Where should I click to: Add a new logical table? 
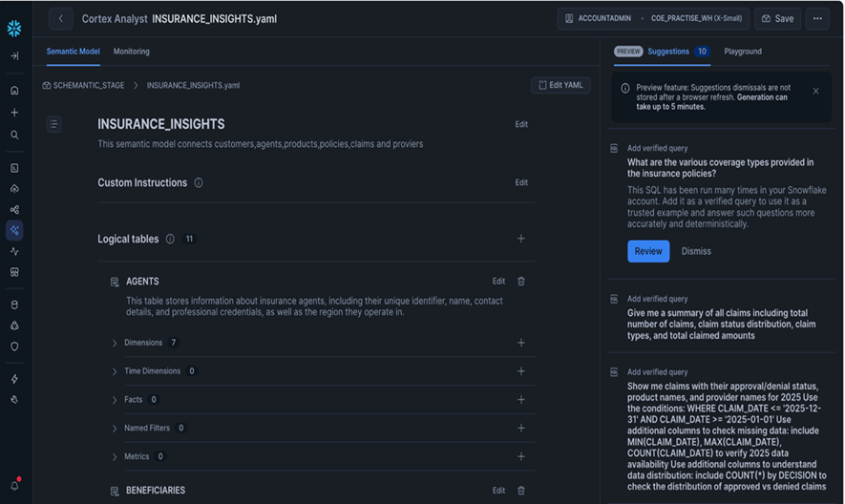click(520, 239)
